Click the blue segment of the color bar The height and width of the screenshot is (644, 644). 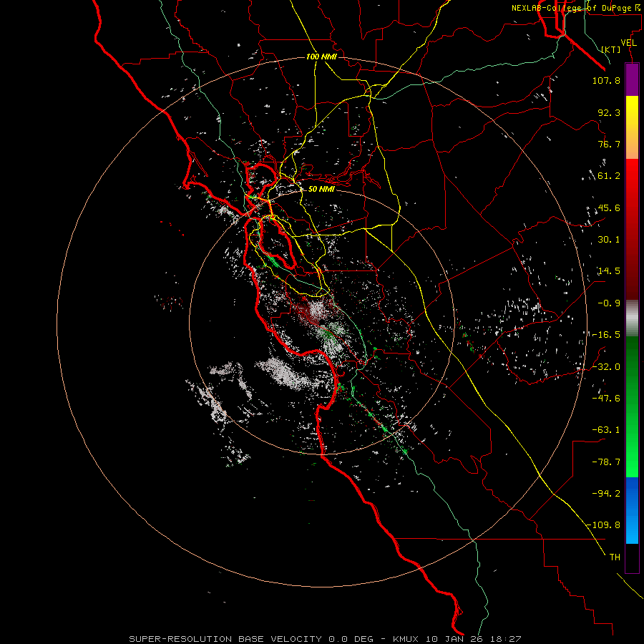click(x=632, y=510)
